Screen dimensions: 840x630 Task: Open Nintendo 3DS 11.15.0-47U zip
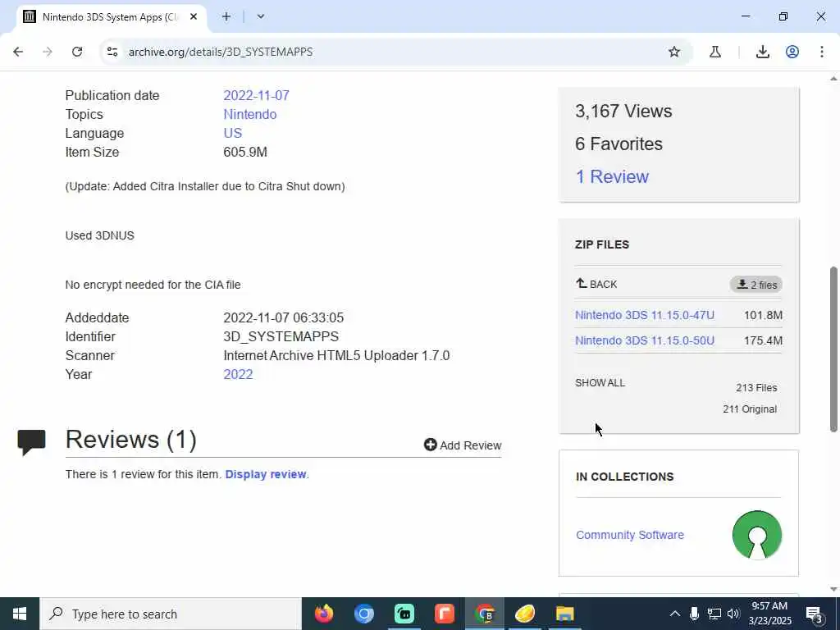(x=645, y=315)
